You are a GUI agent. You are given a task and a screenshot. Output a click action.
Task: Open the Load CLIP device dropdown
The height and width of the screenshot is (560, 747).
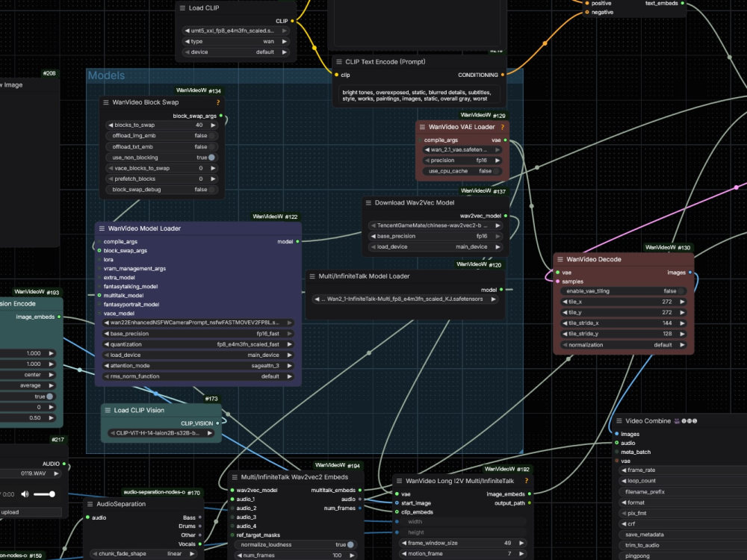coord(236,52)
